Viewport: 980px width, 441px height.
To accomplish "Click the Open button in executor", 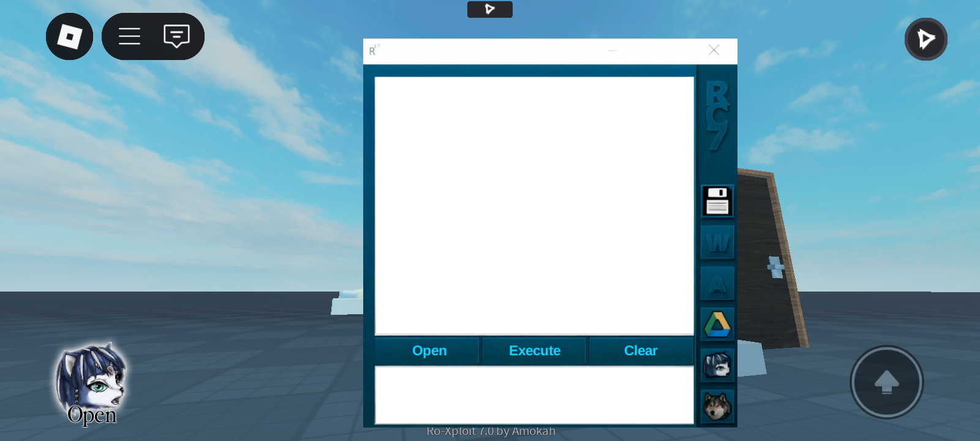I will [x=428, y=351].
